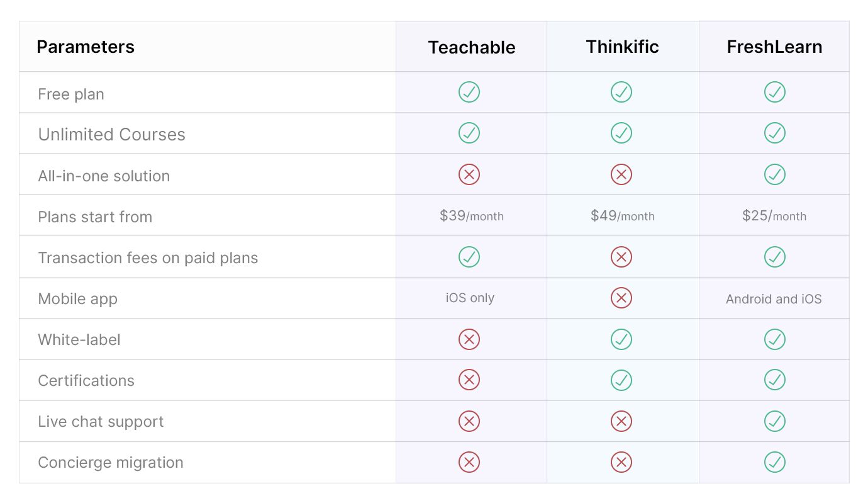
Task: Click Teachable's White-label cross icon
Action: coord(469,339)
